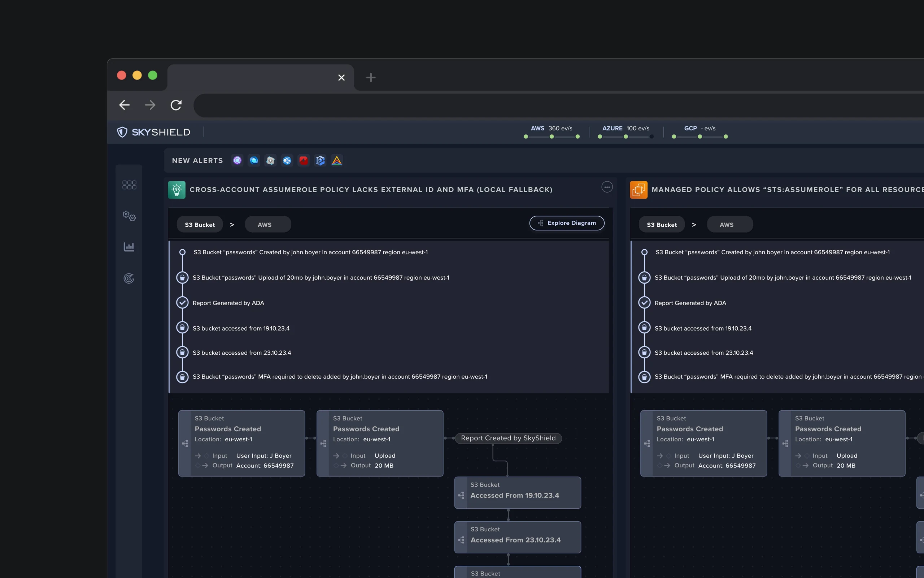Click AZURE 100 ev/s status indicator
924x578 pixels.
[626, 132]
